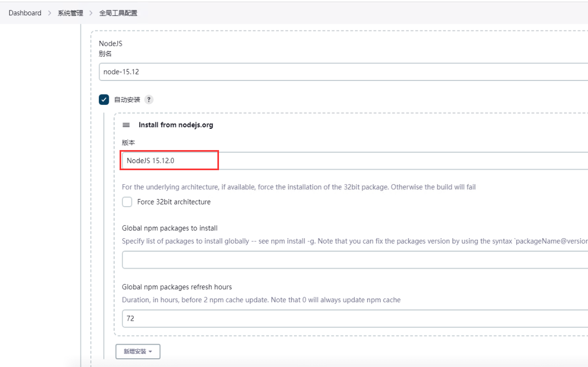The height and width of the screenshot is (367, 588).
Task: Click the Install from nodejs.org header
Action: click(176, 125)
